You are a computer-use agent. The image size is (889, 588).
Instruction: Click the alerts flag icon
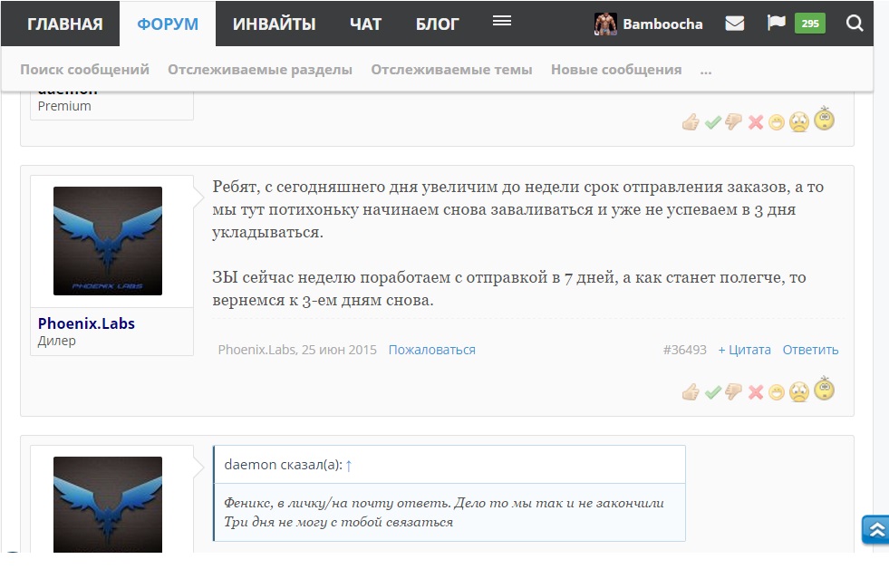point(776,24)
